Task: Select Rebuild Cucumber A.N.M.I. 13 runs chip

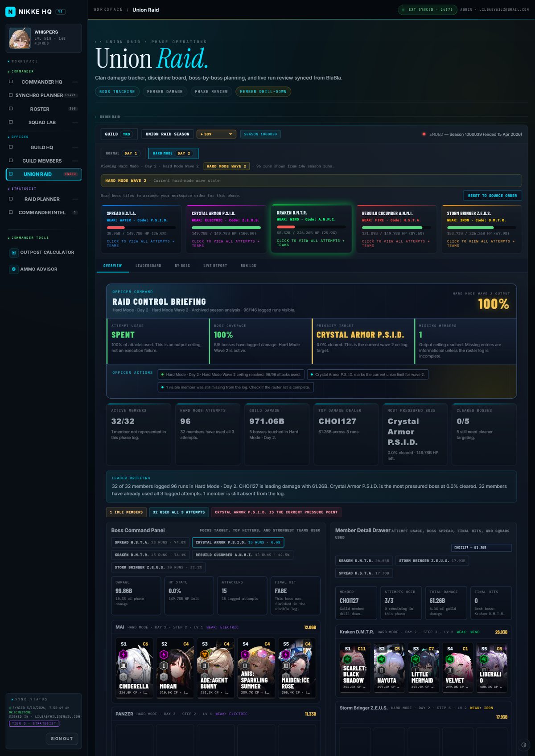Action: pyautogui.click(x=242, y=555)
